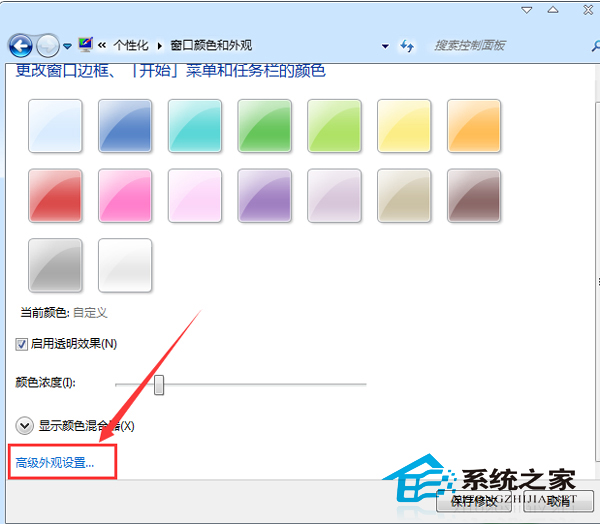Open the recent pages dropdown arrow
The image size is (600, 524).
tap(67, 46)
